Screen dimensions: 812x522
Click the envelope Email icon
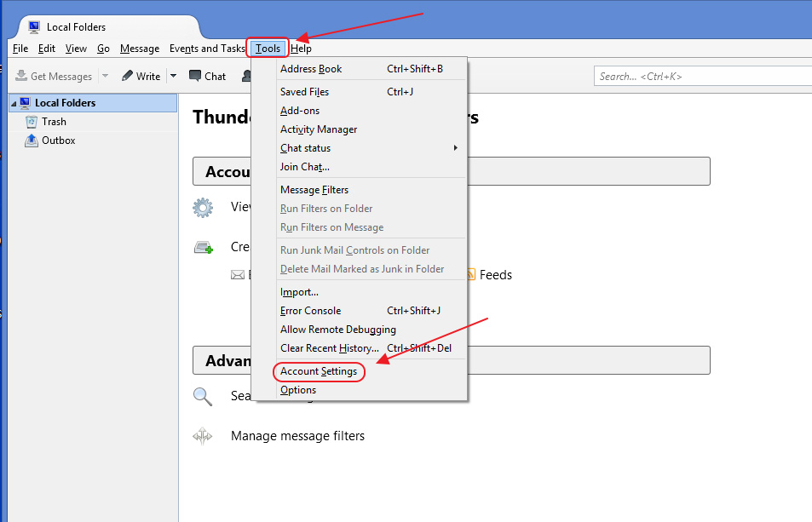click(238, 275)
